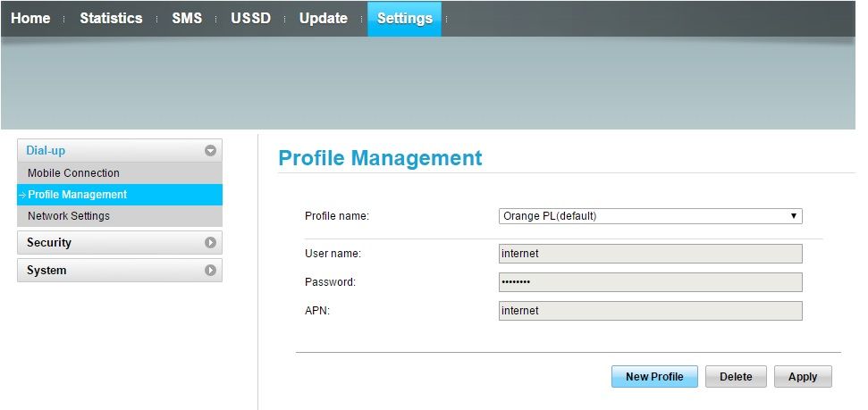Click the Dial-up section header
Image resolution: width=868 pixels, height=410 pixels.
(120, 150)
